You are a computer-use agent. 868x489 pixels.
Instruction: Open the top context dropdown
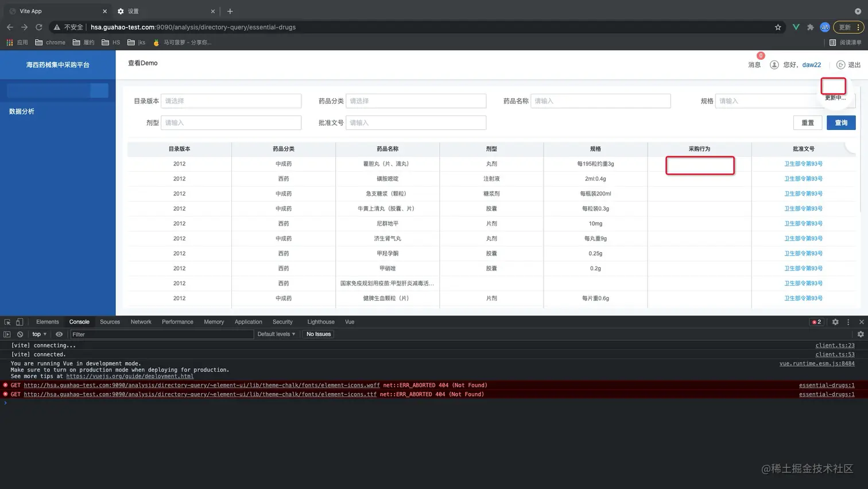pos(39,334)
